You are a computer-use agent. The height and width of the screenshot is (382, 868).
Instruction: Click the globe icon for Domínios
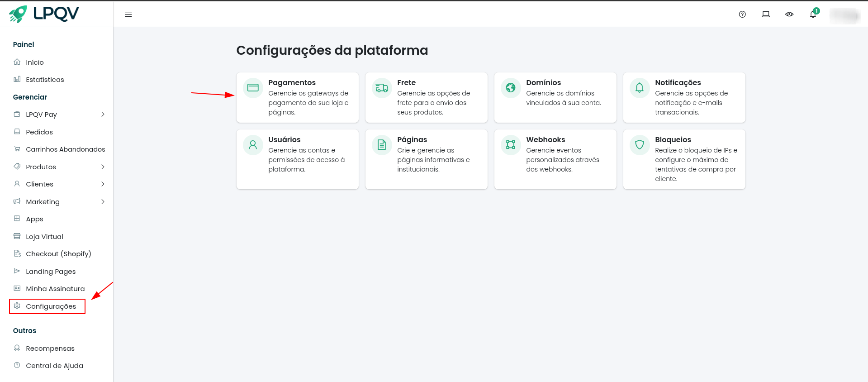511,88
